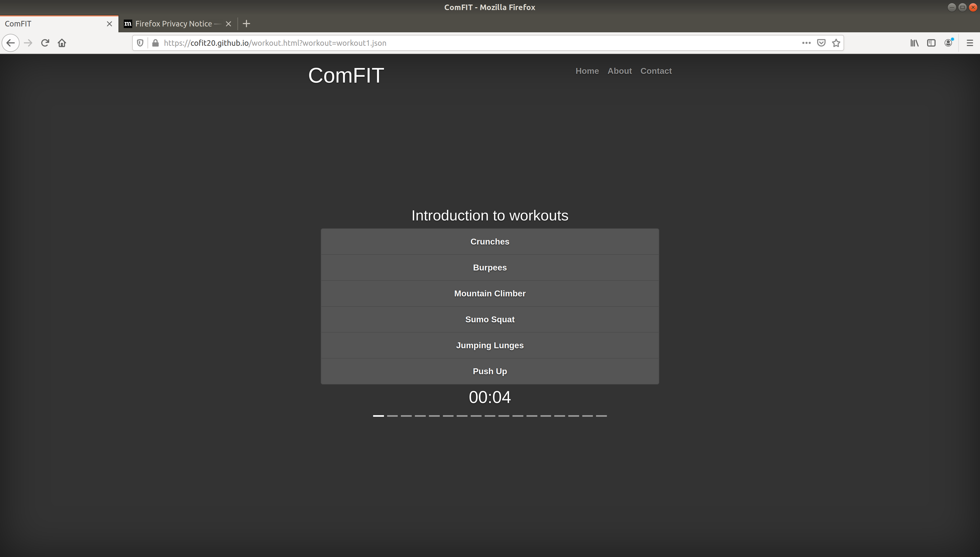Viewport: 980px width, 557px height.
Task: Focus the URL address field
Action: (x=459, y=43)
